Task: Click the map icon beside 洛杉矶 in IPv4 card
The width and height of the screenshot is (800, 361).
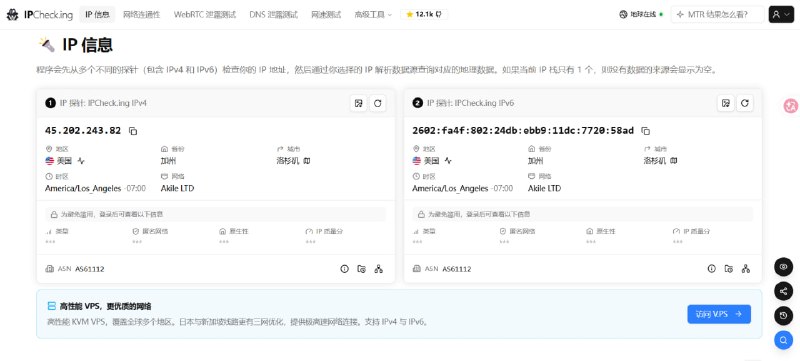Action: (x=307, y=161)
